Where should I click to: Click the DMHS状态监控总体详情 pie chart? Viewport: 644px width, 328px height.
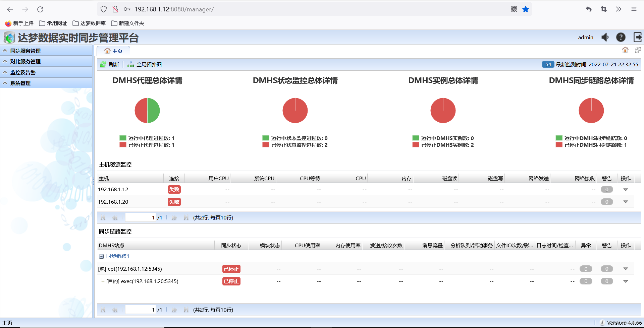click(x=295, y=111)
